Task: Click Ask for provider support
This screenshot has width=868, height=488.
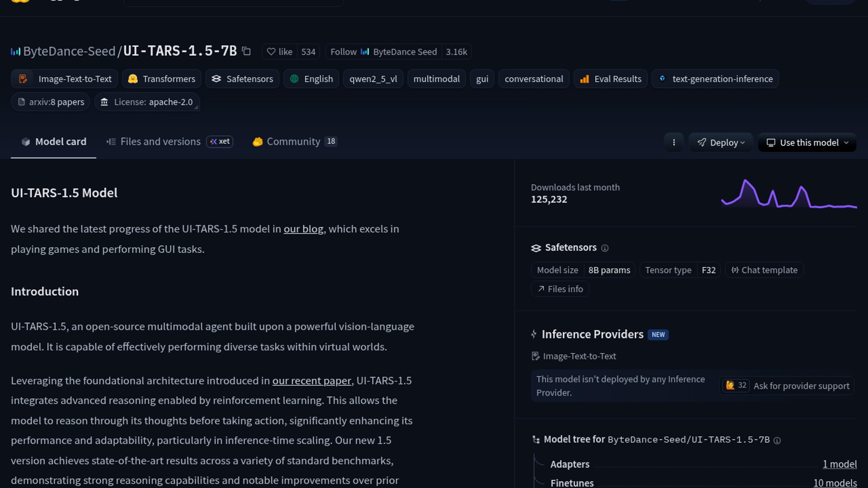Action: 801,386
